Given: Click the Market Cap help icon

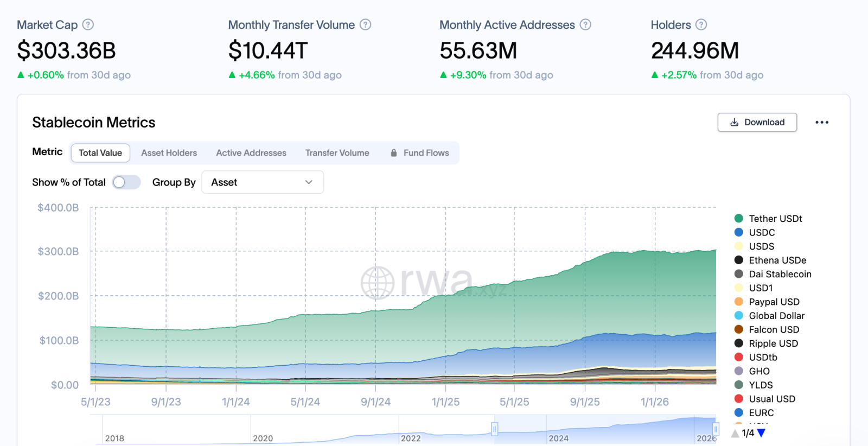Looking at the screenshot, I should [88, 24].
